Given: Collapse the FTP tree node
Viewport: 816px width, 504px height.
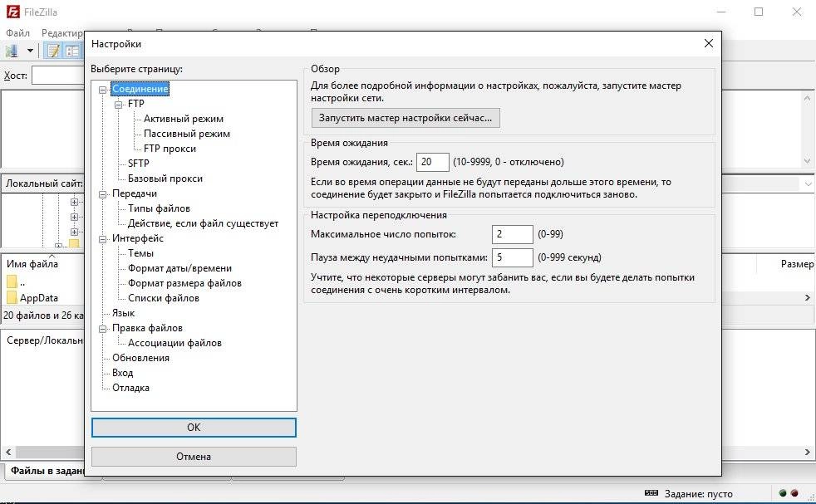Looking at the screenshot, I should tap(119, 105).
